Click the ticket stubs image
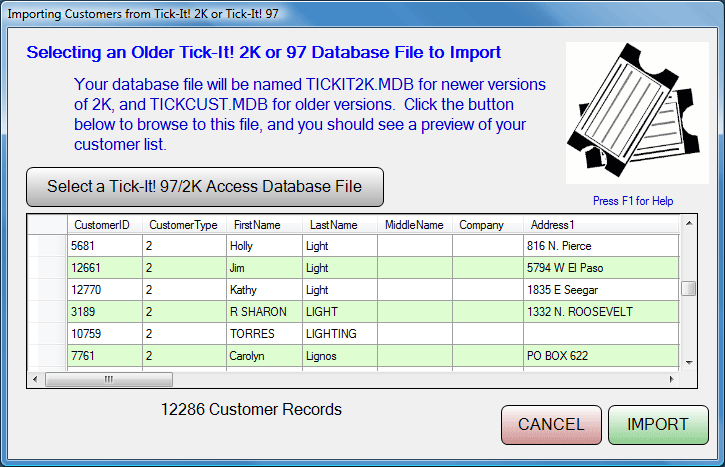The width and height of the screenshot is (725, 467). click(x=637, y=113)
